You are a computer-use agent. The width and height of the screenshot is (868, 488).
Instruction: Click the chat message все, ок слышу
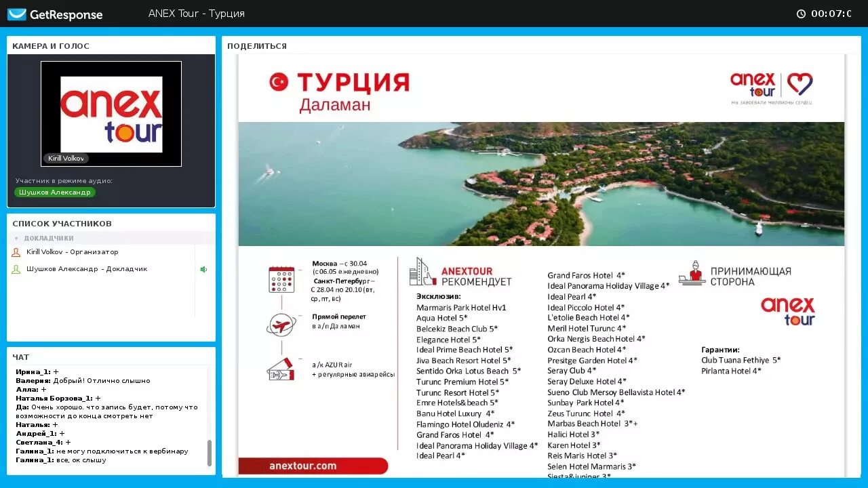click(x=61, y=460)
